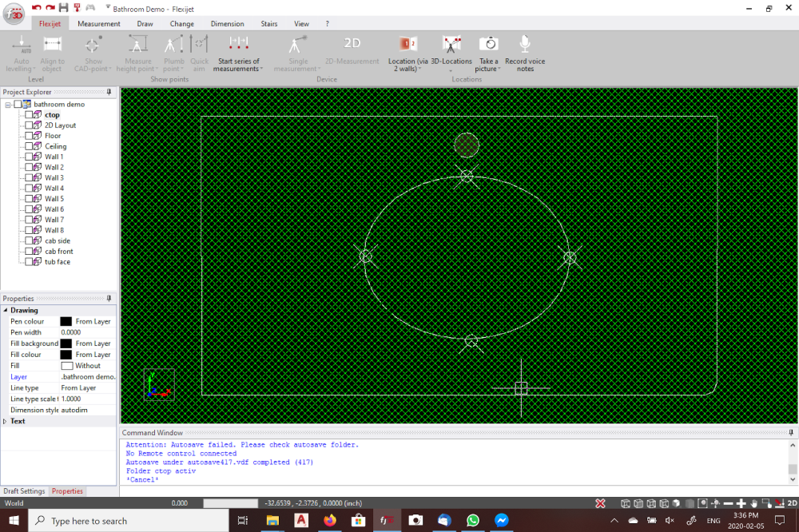
Task: Click Record voice notes microphone
Action: click(x=525, y=54)
